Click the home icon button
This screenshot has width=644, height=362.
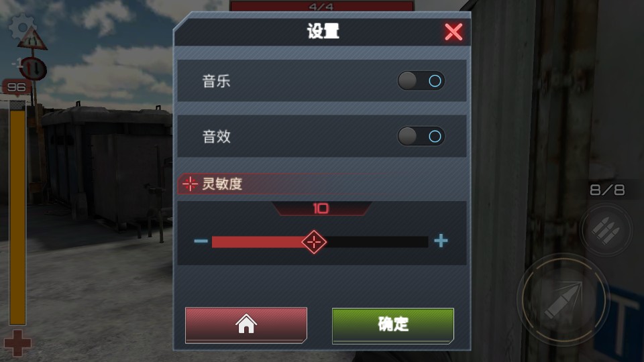246,324
